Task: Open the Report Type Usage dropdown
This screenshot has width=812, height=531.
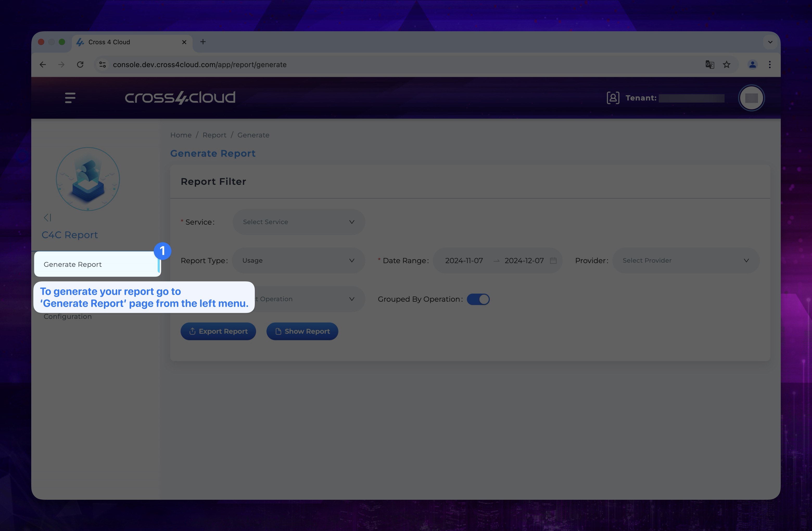Action: 299,260
